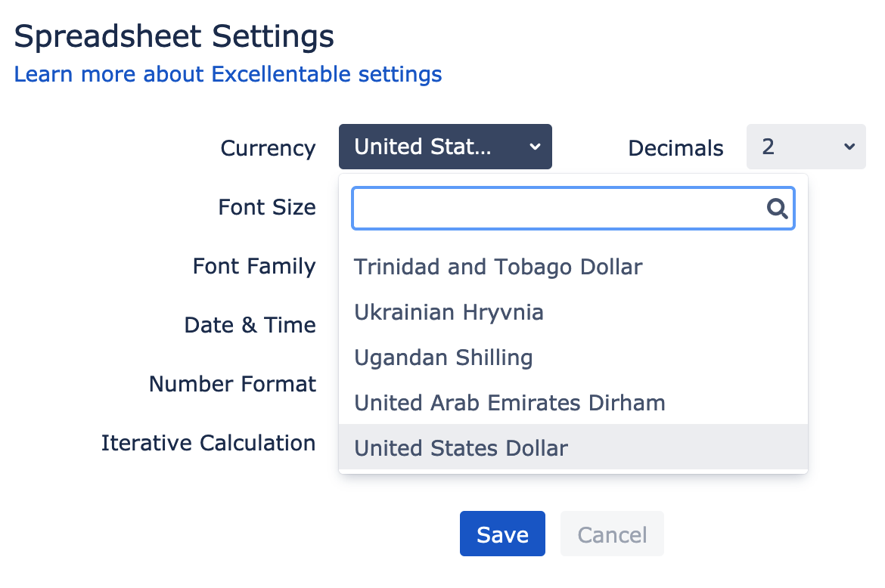
Task: Collapse the Currency dropdown showing United Stat...
Action: 446,147
